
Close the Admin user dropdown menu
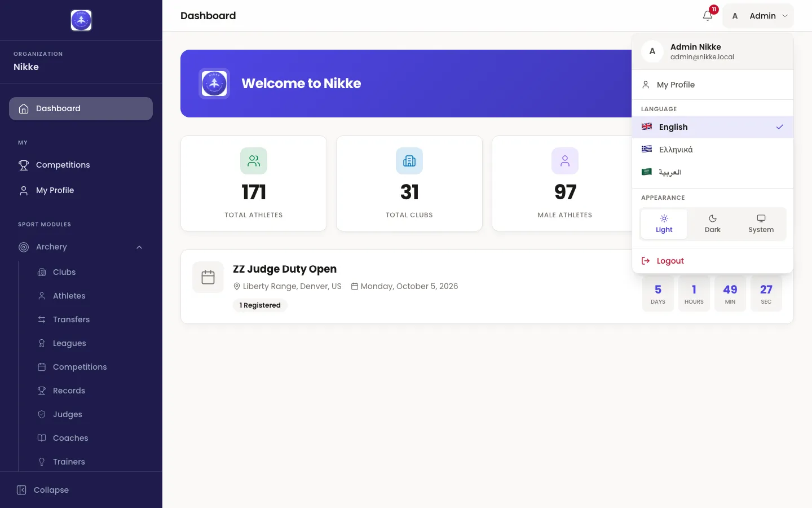(758, 16)
